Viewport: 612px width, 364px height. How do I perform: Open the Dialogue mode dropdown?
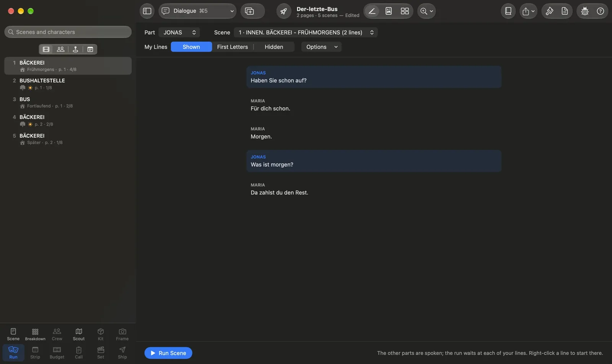197,11
